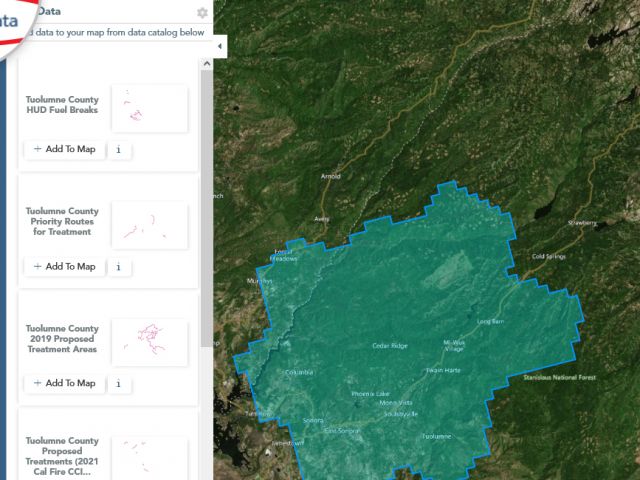
Task: Click the 'Columbia' map label
Action: coord(299,372)
